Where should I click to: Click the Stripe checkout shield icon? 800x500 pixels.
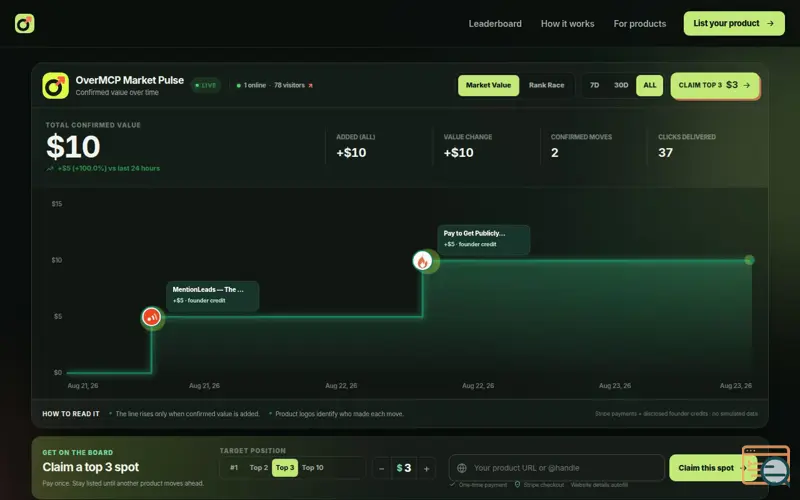coord(517,485)
